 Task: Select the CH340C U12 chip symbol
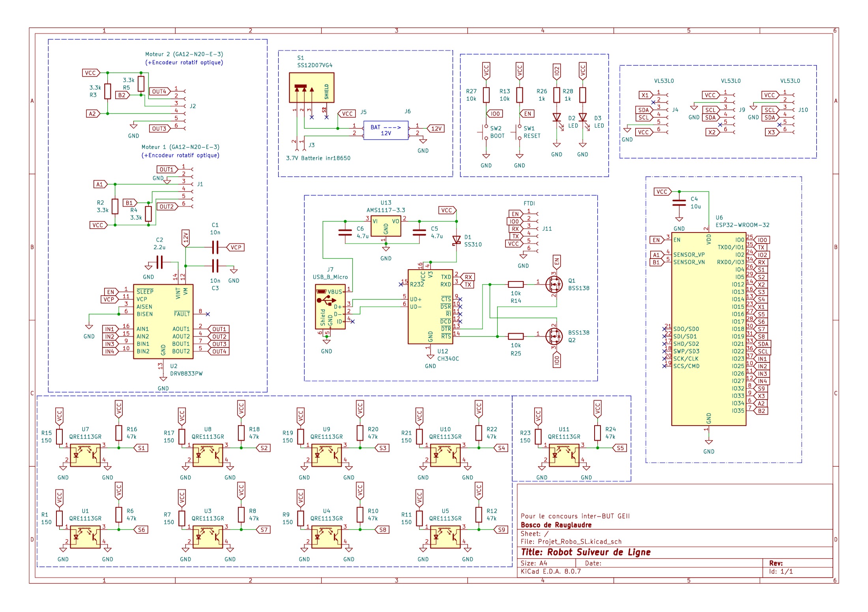[x=430, y=307]
